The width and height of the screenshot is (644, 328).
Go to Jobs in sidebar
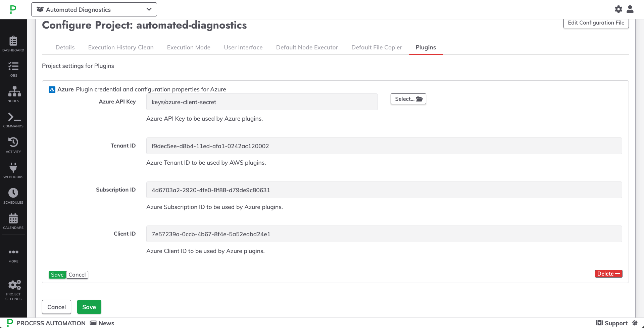13,69
